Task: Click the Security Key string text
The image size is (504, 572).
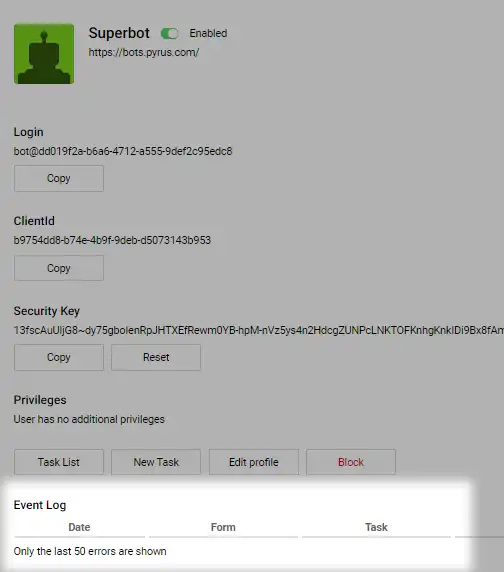Action: pyautogui.click(x=259, y=330)
